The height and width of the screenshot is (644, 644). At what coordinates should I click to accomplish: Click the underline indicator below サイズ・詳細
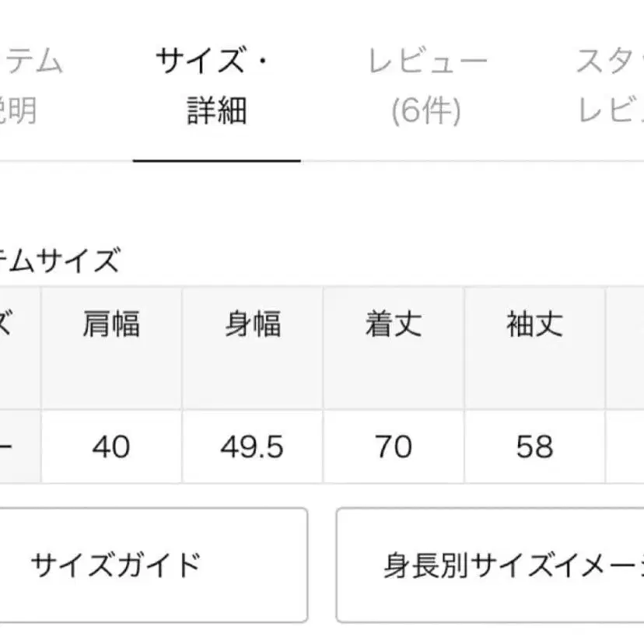pos(218,160)
